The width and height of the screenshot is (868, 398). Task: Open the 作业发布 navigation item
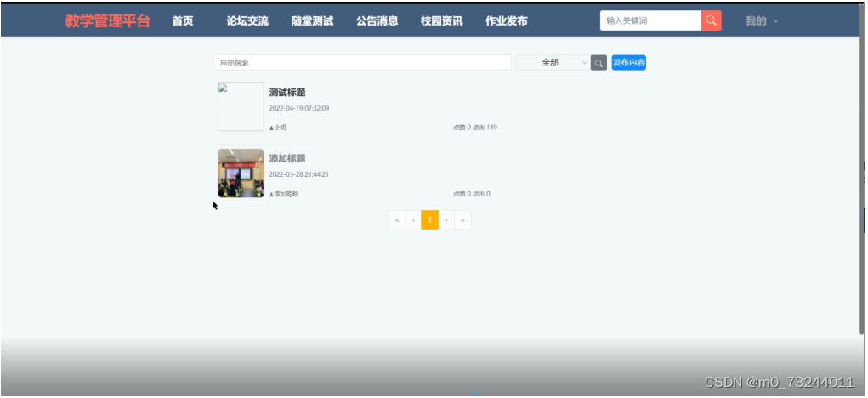[x=507, y=21]
